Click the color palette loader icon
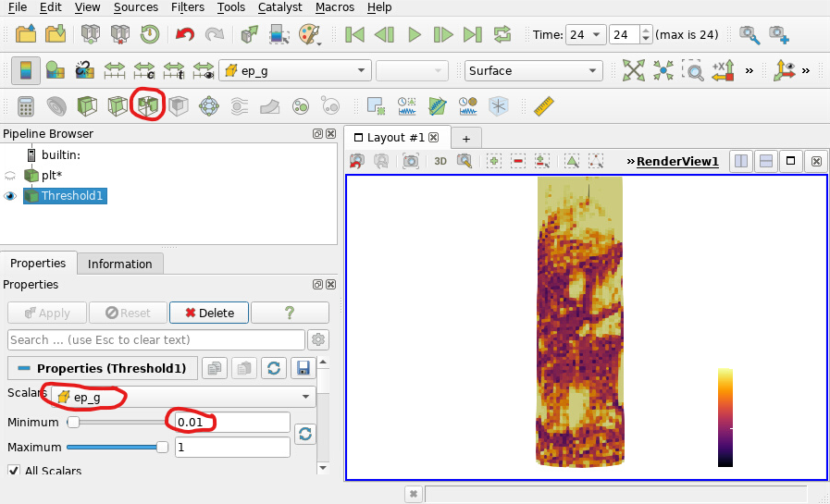Screen dimensions: 830x504 pyautogui.click(x=310, y=34)
